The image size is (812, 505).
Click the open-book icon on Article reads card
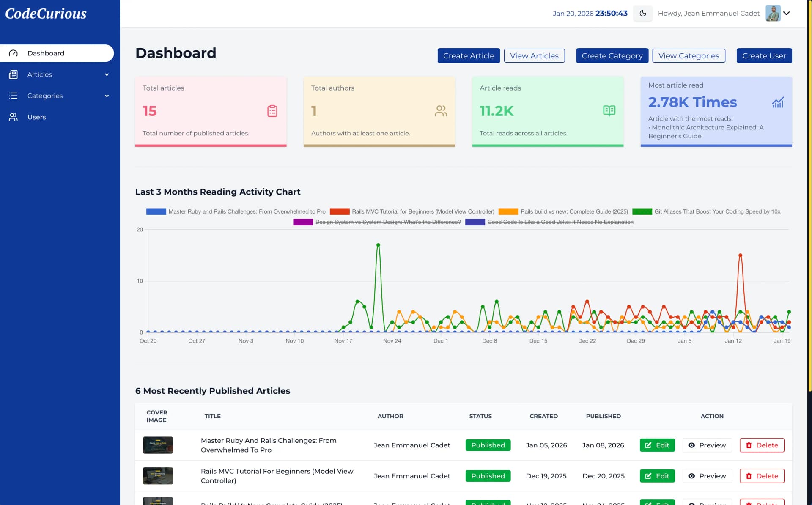(x=609, y=111)
